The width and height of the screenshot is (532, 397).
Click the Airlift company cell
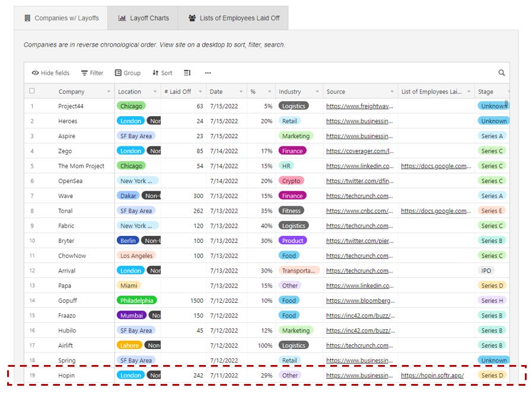pyautogui.click(x=65, y=345)
